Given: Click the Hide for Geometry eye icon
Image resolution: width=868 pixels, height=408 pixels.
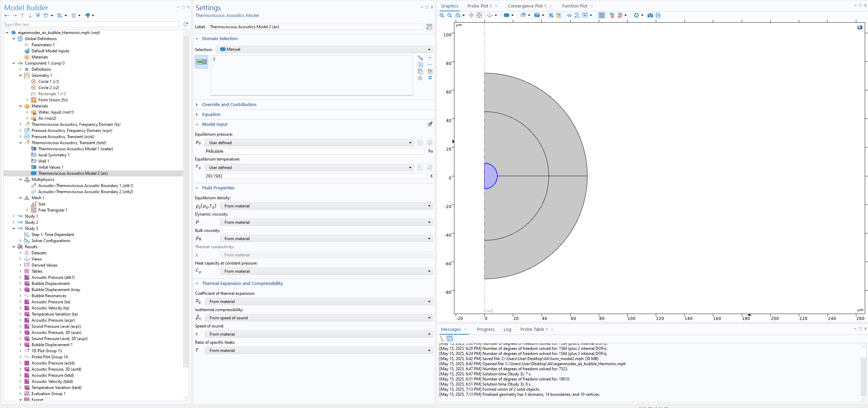Looking at the screenshot, I should (569, 15).
